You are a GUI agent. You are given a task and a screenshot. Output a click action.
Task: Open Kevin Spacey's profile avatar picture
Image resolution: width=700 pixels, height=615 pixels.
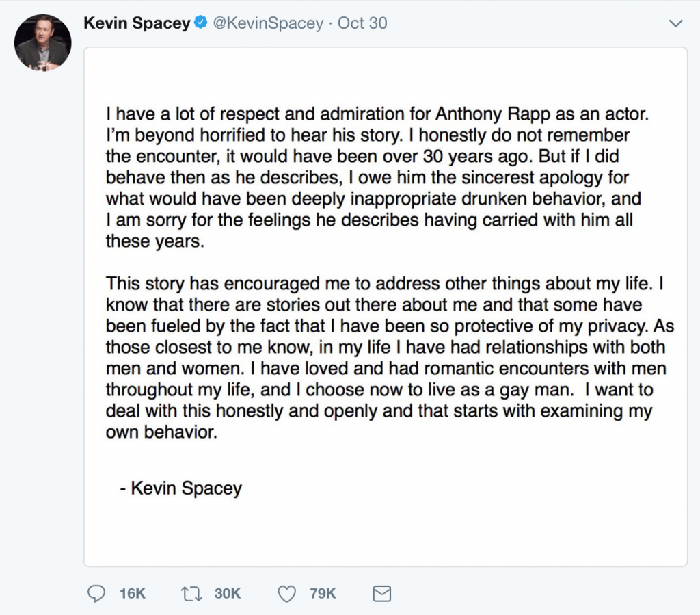(43, 43)
